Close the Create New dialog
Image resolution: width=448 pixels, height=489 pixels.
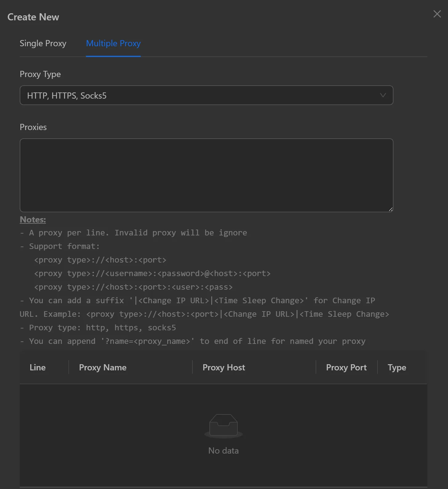[437, 14]
